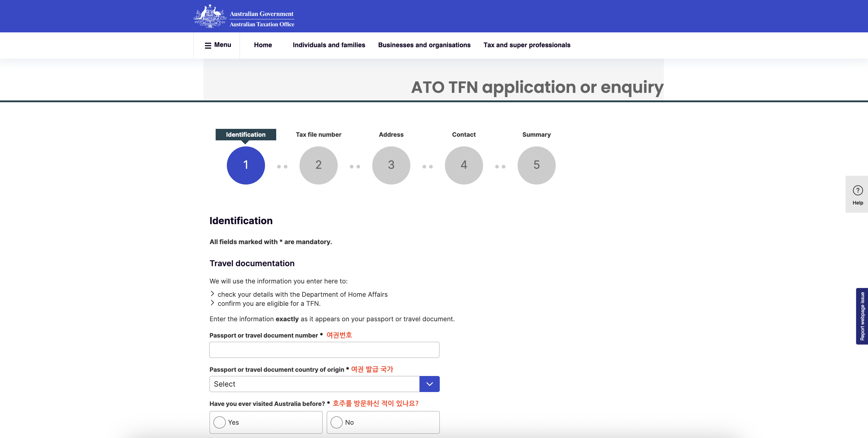868x438 pixels.
Task: Select Yes for visited Australia before
Action: [220, 422]
